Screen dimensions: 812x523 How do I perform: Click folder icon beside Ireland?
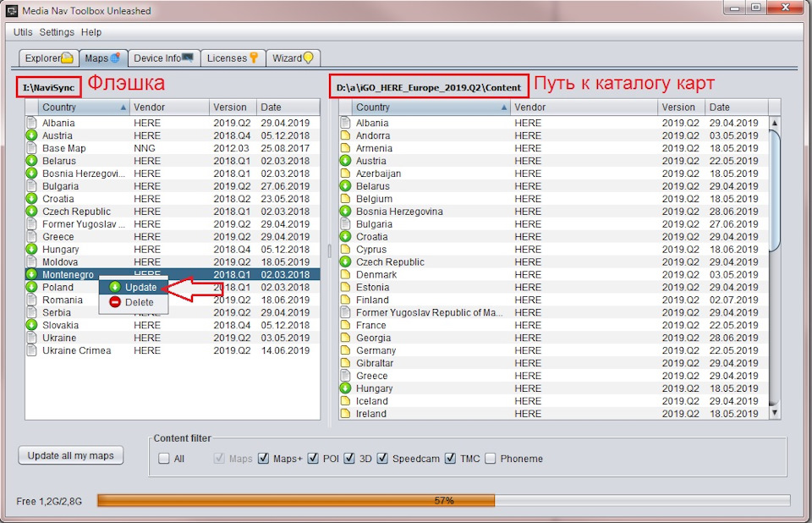[x=345, y=413]
